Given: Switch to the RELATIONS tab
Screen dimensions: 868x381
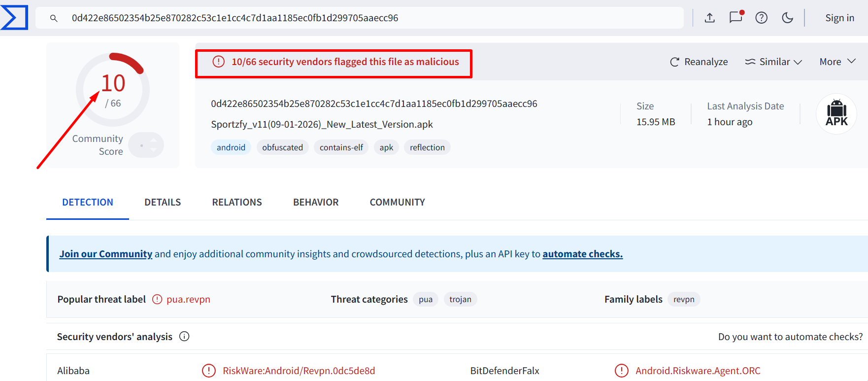Looking at the screenshot, I should pyautogui.click(x=237, y=202).
